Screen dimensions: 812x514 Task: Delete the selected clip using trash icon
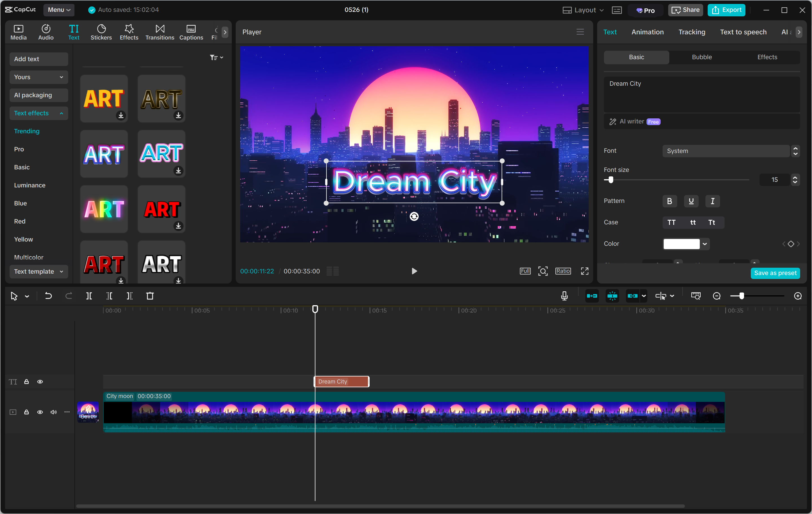150,296
